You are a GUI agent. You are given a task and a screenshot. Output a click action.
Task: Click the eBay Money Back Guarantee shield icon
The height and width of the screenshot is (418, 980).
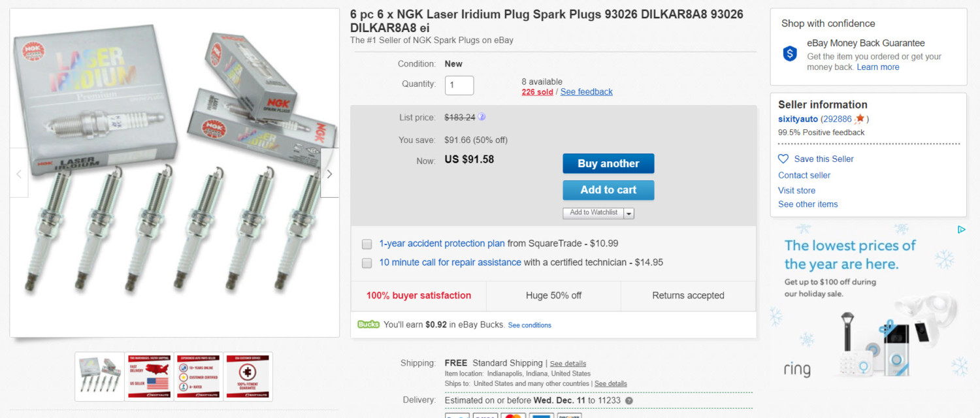(790, 54)
